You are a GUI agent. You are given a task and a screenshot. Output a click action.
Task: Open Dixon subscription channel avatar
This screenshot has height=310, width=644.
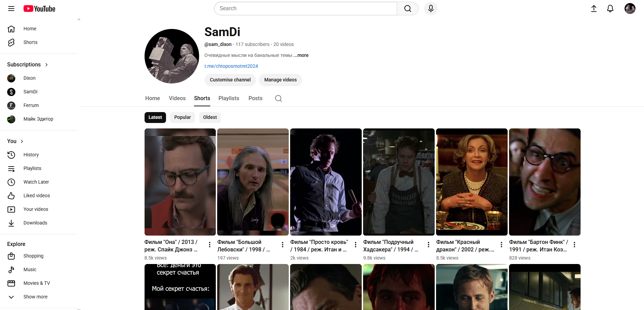coord(11,78)
